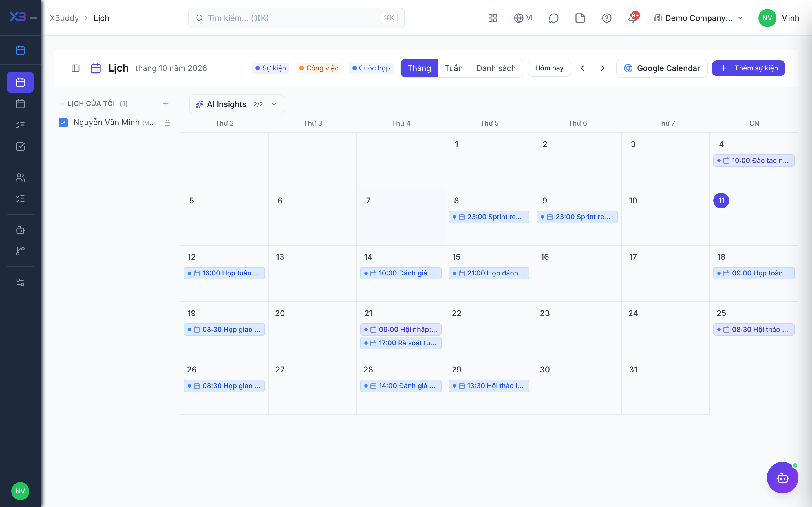Focus the Tìm kiếm search field
Viewport: 812px width, 507px height.
tap(296, 18)
